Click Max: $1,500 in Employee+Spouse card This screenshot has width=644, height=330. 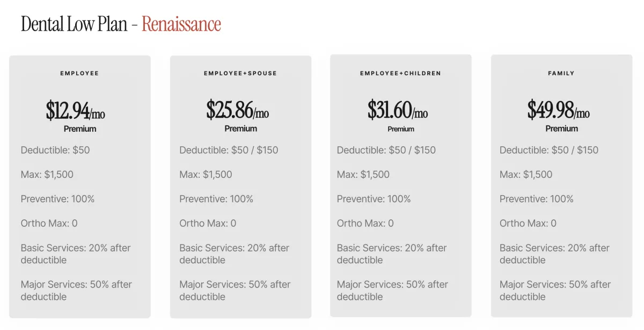pos(206,175)
